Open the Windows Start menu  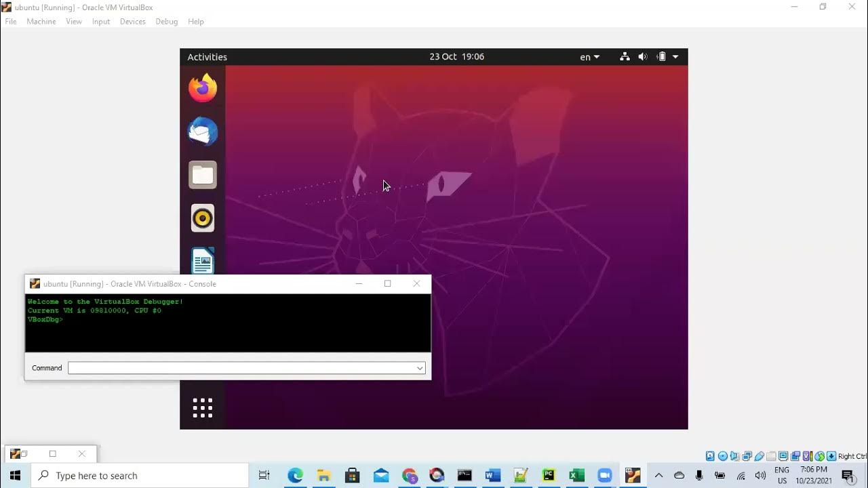[x=16, y=476]
